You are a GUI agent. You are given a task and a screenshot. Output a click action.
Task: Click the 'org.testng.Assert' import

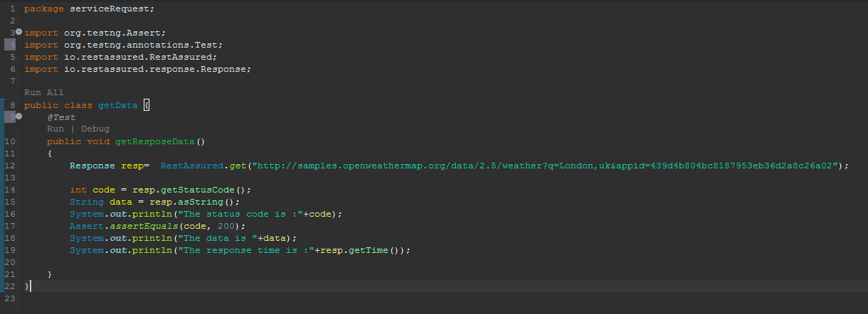(112, 33)
